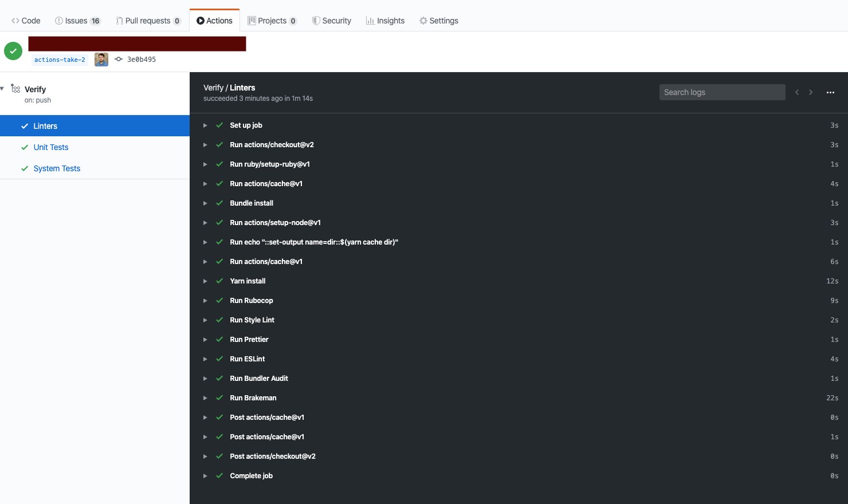Go to previous search result arrow
Image resolution: width=848 pixels, height=504 pixels.
point(796,92)
